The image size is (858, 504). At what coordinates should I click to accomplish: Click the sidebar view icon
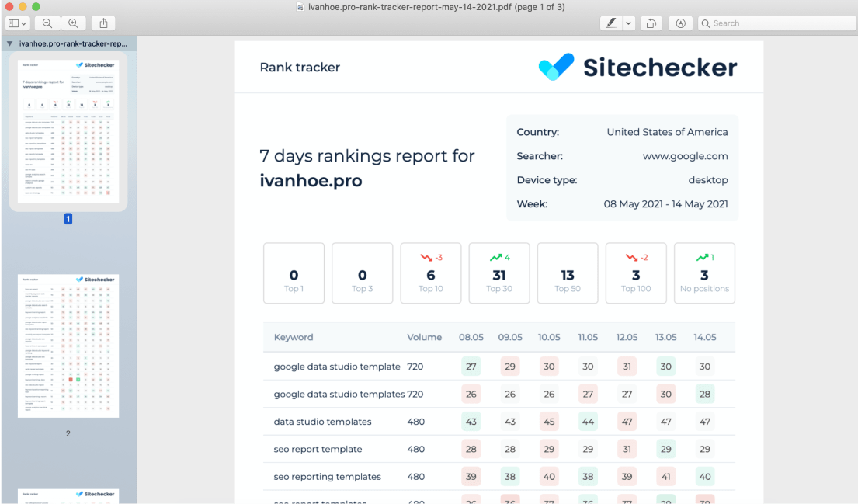click(x=14, y=23)
